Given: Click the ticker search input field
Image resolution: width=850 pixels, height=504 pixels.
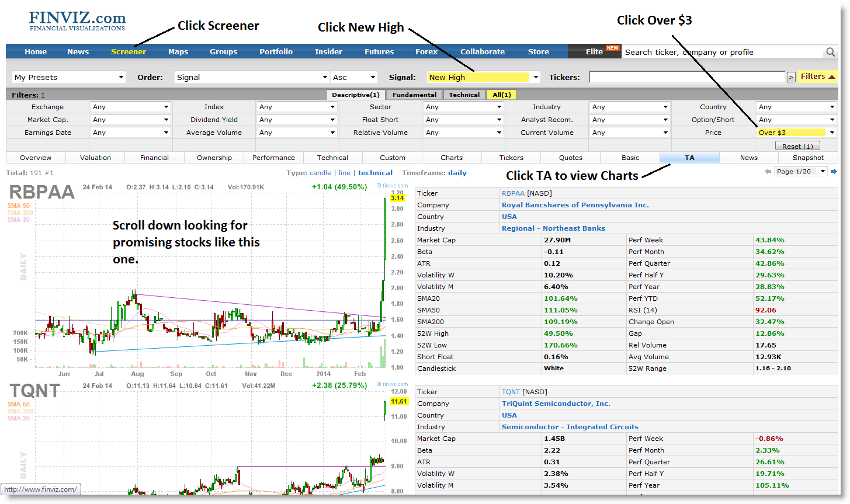Looking at the screenshot, I should [723, 52].
